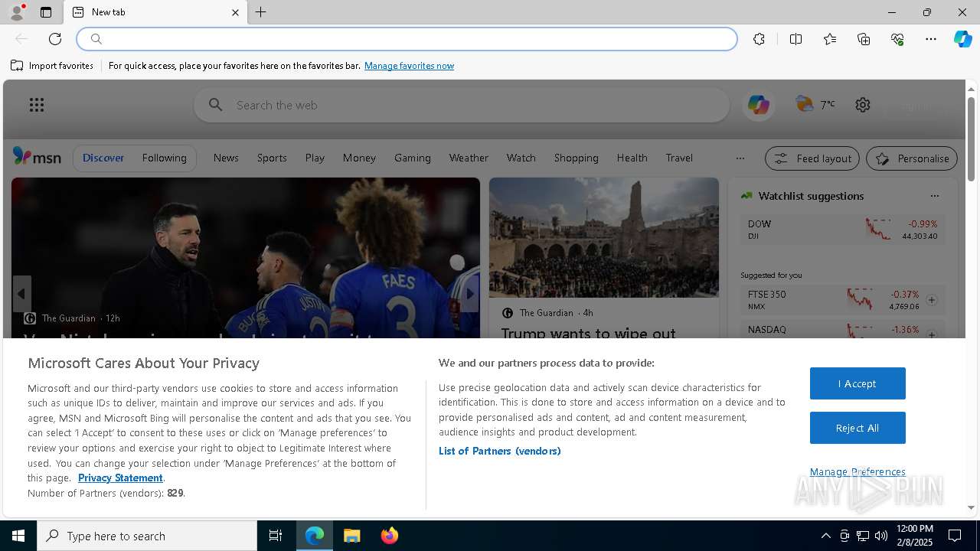Open a new tab with plus button
This screenshot has width=980, height=551.
[x=261, y=12]
